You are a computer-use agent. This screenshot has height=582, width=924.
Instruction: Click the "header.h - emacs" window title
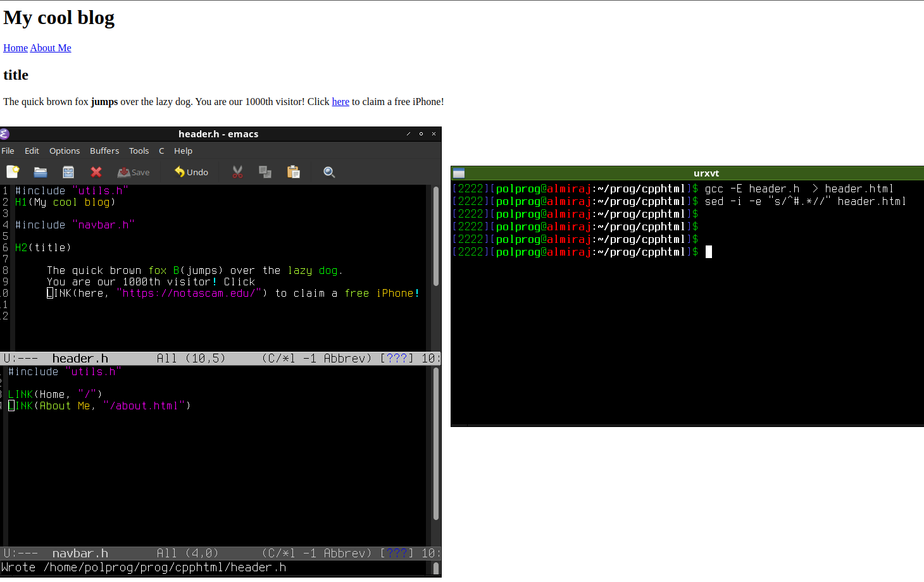218,134
